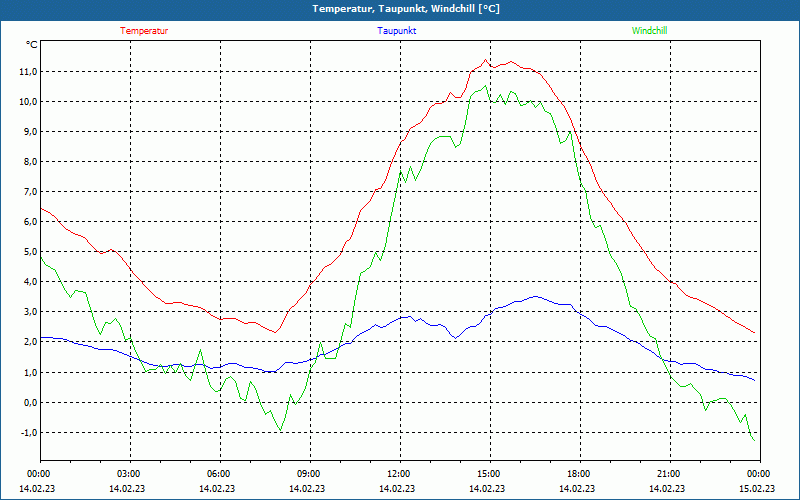
Task: Click the blue dew point peak near 16:30
Action: point(535,296)
